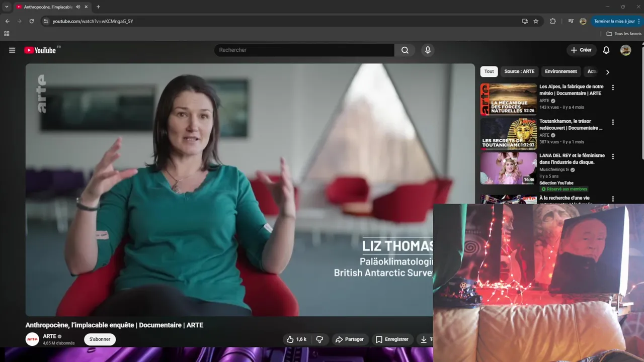Mute tab via speaker icon
This screenshot has width=644, height=362.
[x=78, y=7]
